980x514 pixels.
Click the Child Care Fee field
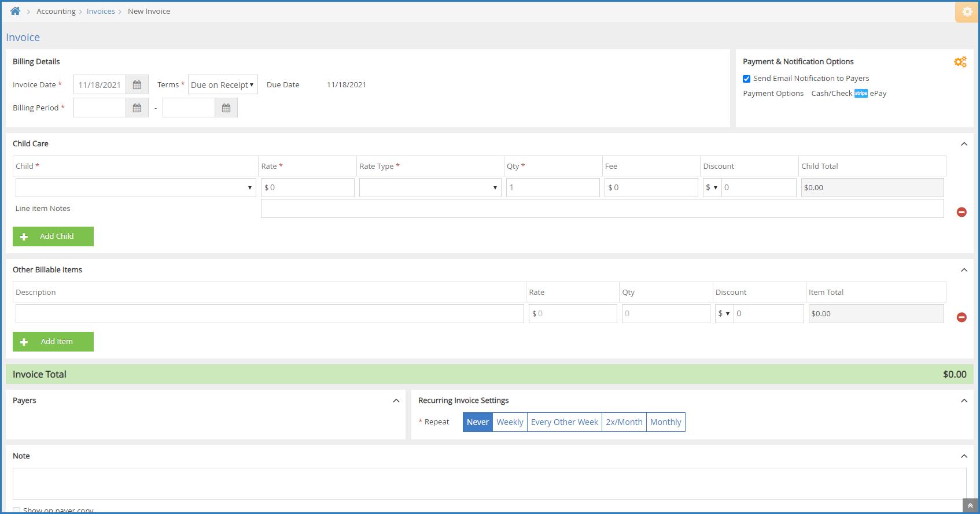pyautogui.click(x=651, y=188)
